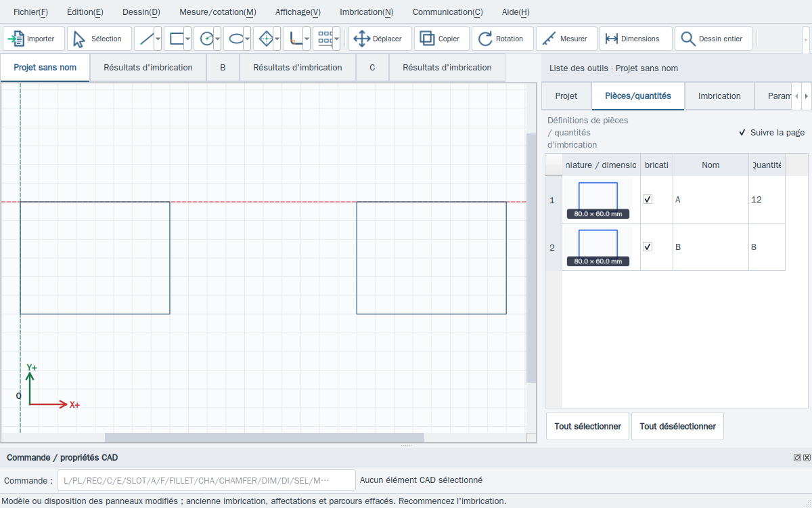
Task: Open the Array tool dropdown arrow
Action: click(336, 39)
